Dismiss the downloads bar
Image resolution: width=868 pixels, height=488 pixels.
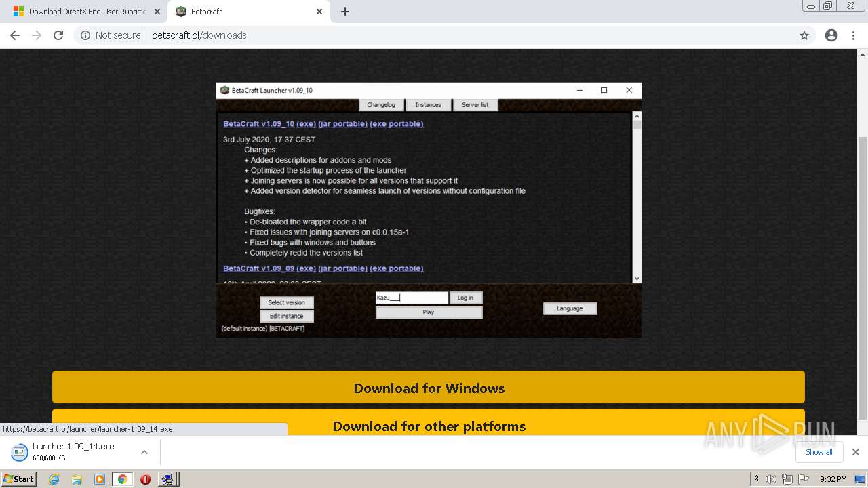click(x=855, y=452)
